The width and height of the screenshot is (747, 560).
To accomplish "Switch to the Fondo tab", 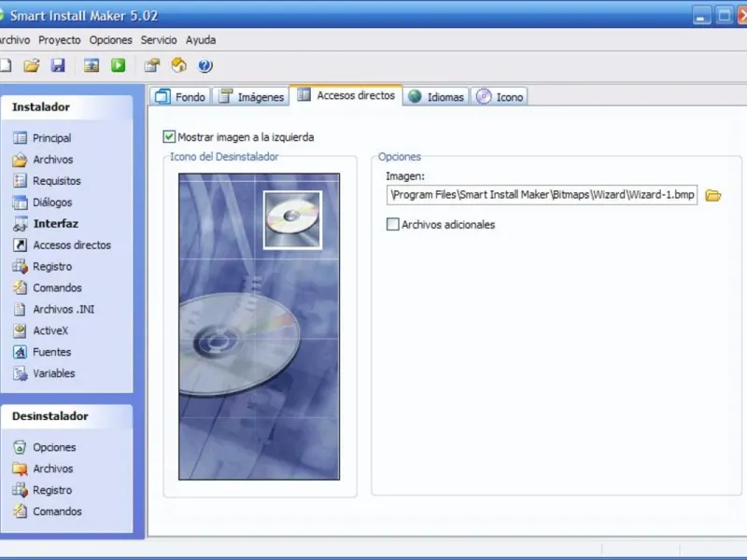I will tap(180, 97).
